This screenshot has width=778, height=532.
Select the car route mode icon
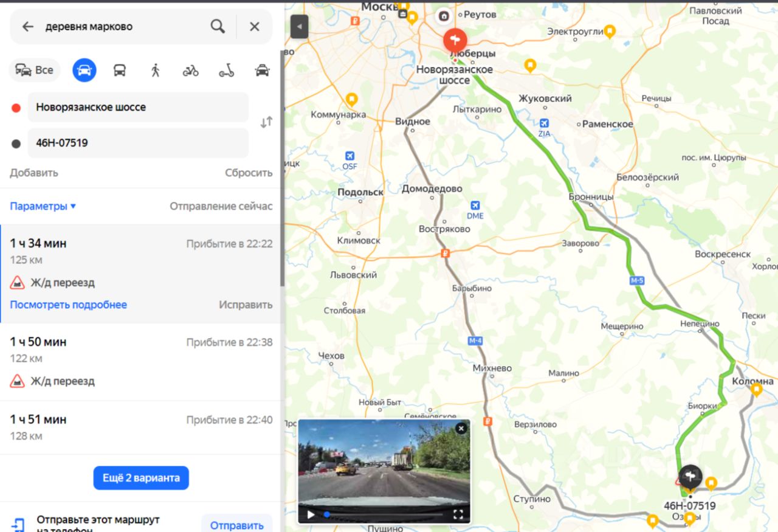pos(84,71)
